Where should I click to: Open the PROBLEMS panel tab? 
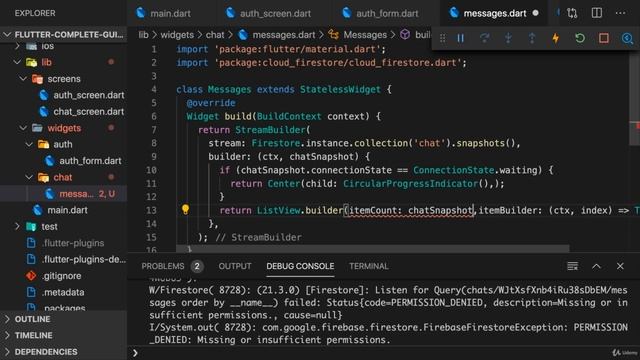163,266
